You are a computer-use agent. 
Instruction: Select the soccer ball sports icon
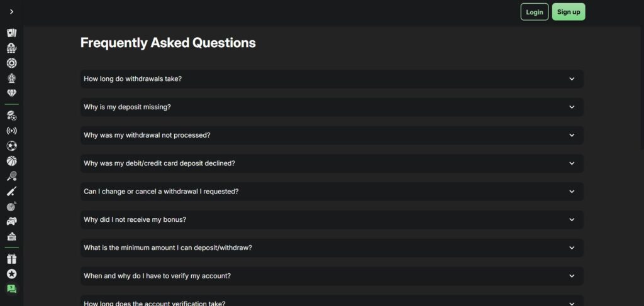coord(11,146)
